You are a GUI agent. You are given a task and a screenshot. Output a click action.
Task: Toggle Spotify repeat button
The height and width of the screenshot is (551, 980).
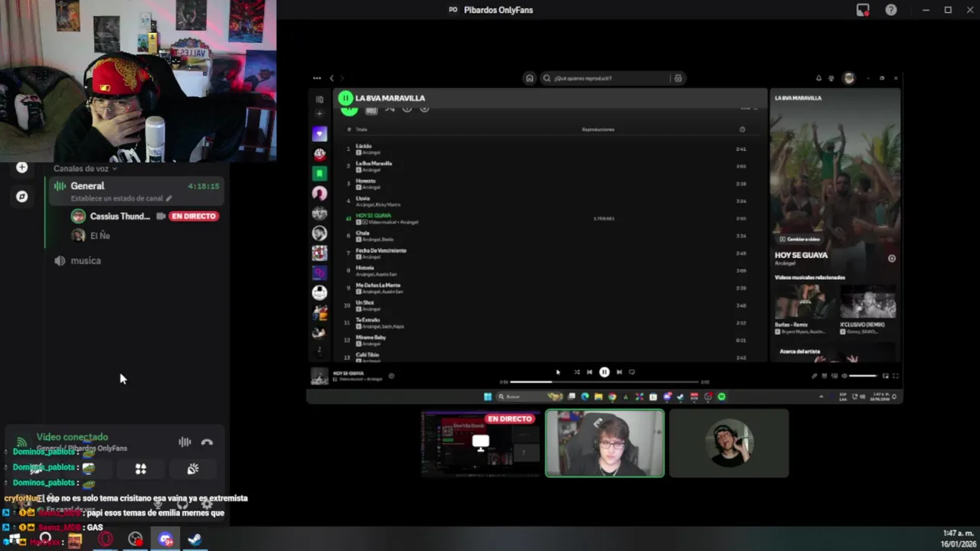(x=632, y=372)
